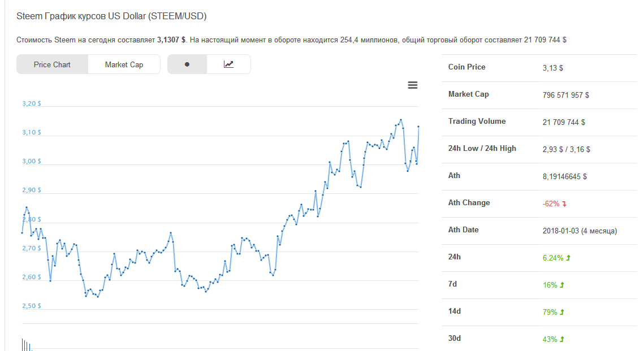Open the chart hamburger context menu
This screenshot has width=644, height=351.
pyautogui.click(x=412, y=85)
